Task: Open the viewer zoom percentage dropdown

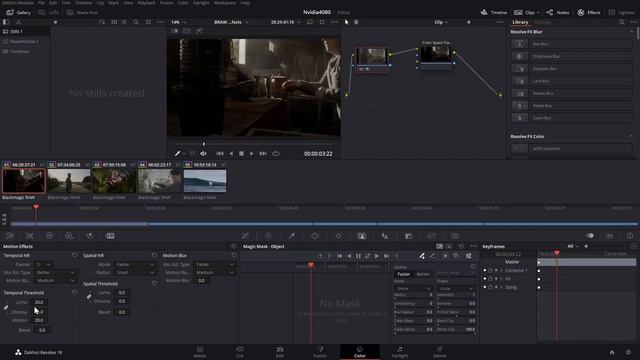Action: pyautogui.click(x=178, y=22)
